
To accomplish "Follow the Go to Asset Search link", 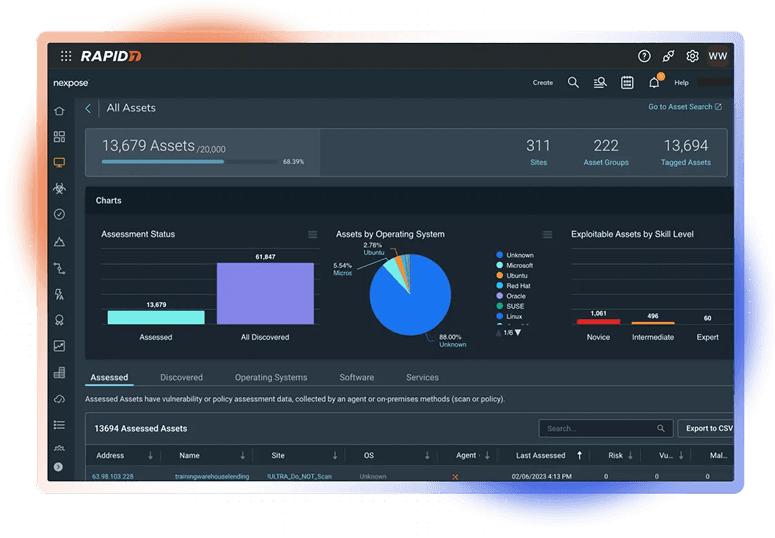I will pos(685,107).
